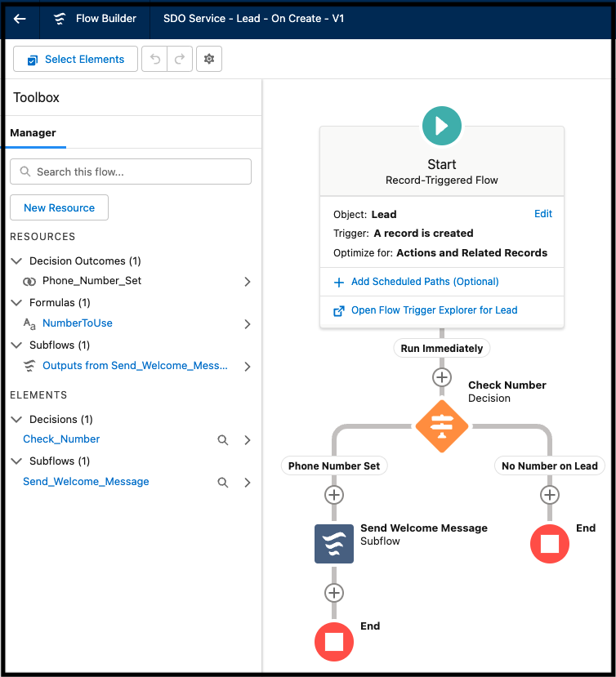Open the Send Welcome Message subflow icon
This screenshot has width=616, height=677.
pyautogui.click(x=333, y=544)
